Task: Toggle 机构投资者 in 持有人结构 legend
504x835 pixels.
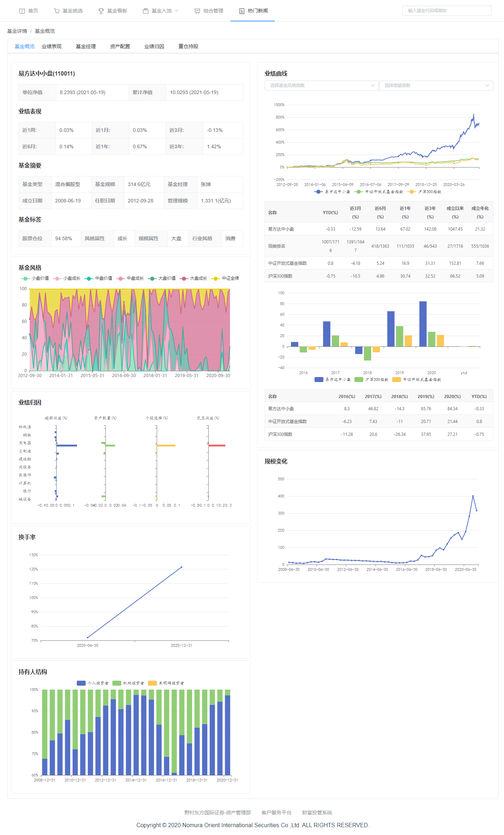Action: pos(128,683)
